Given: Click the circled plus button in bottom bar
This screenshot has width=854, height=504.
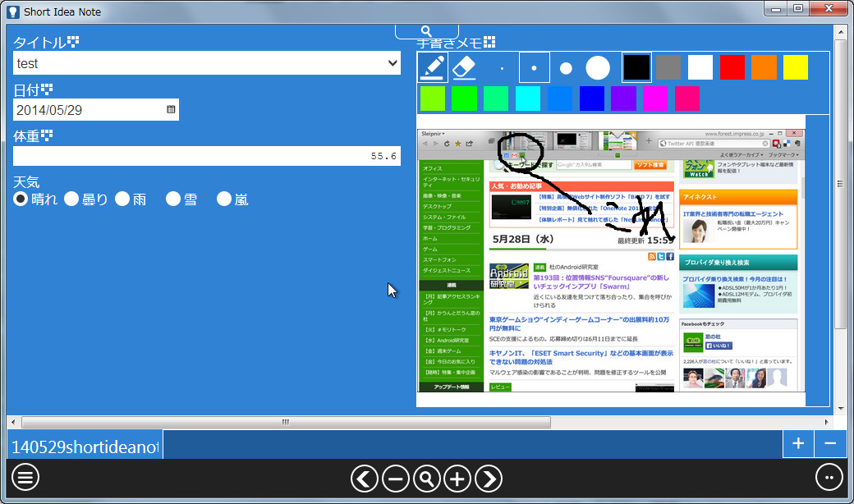Looking at the screenshot, I should pyautogui.click(x=457, y=479).
